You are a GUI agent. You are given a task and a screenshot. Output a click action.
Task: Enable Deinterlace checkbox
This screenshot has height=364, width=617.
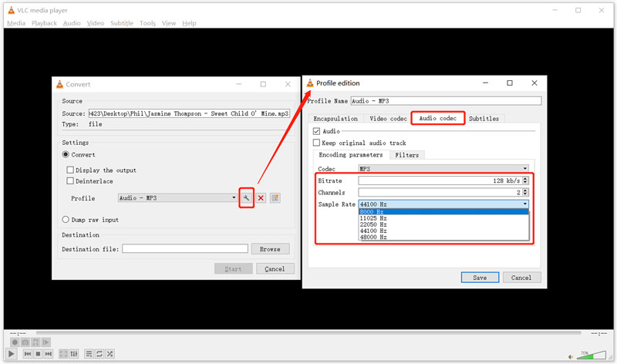tap(70, 181)
